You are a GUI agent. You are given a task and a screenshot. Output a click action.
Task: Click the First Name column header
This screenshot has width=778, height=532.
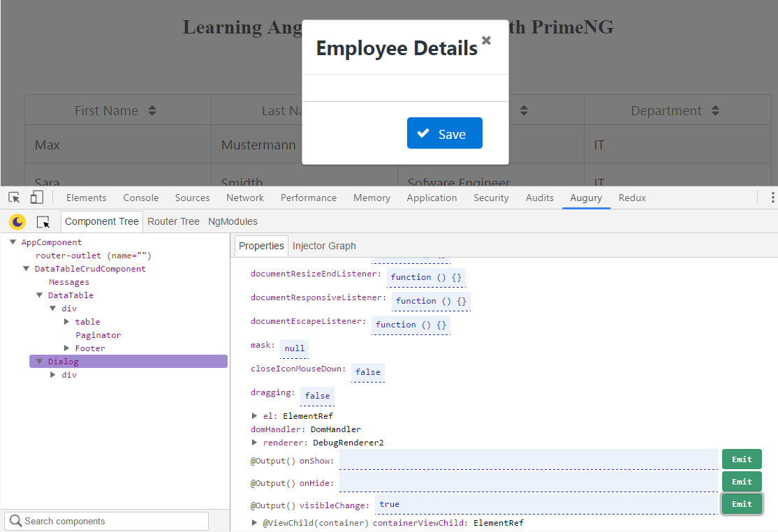click(118, 110)
